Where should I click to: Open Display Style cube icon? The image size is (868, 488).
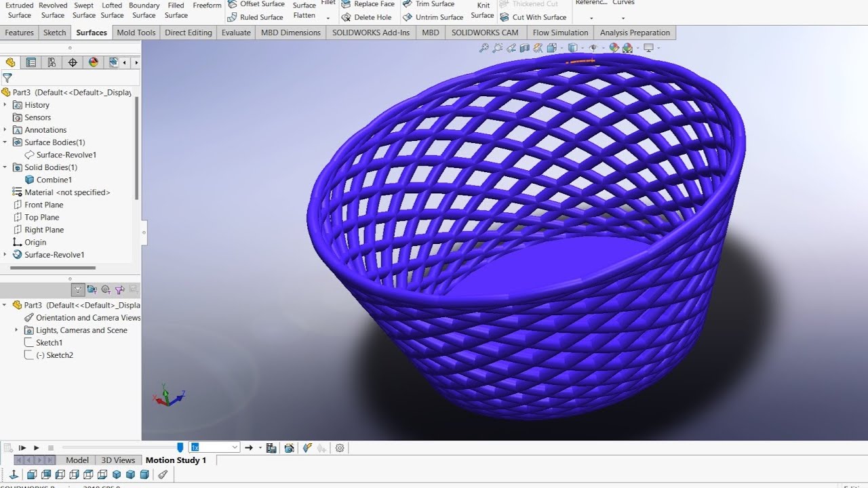572,48
